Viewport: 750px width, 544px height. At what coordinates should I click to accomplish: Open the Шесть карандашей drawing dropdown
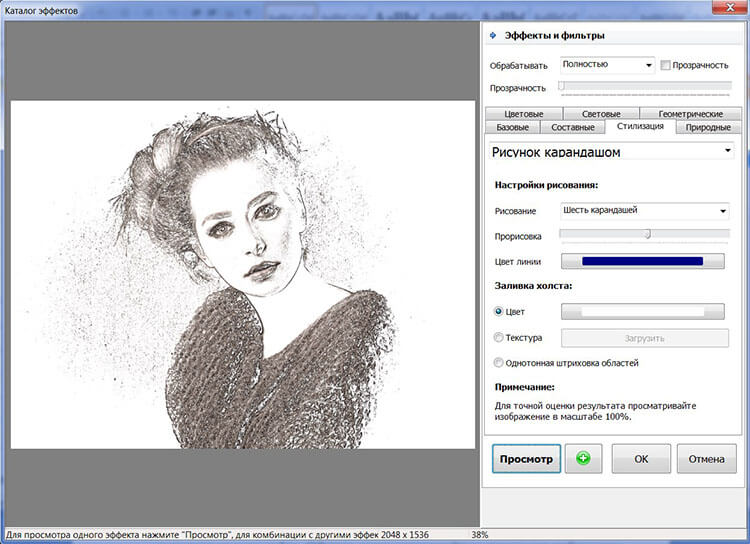643,211
